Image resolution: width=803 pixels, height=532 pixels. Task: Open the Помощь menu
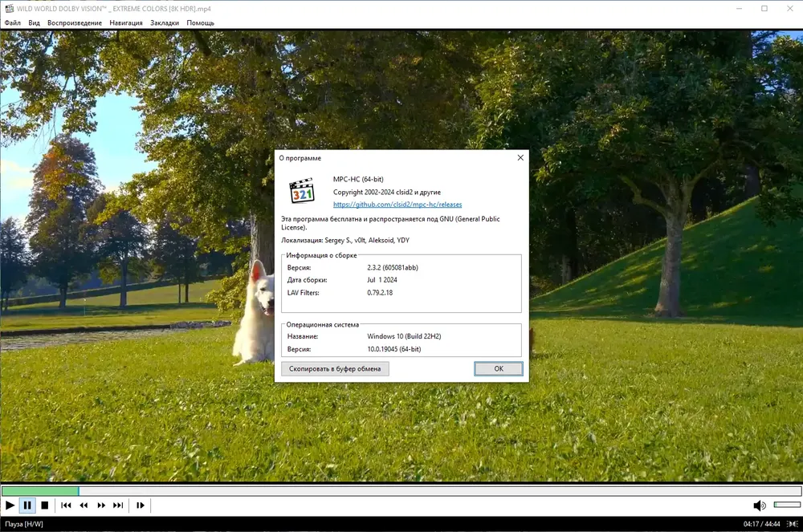[200, 23]
